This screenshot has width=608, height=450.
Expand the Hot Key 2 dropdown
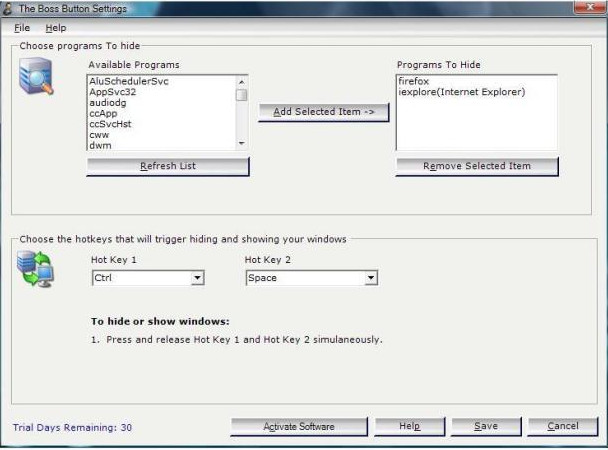370,278
